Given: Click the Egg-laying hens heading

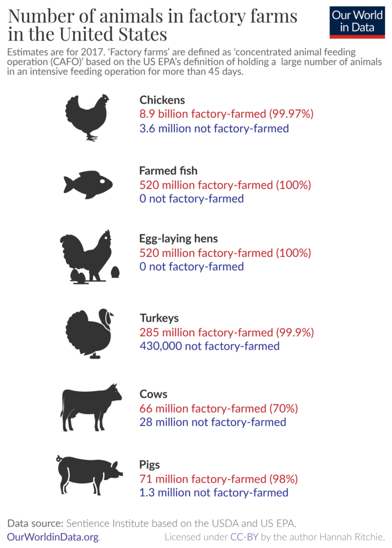Looking at the screenshot, I should 179,239.
